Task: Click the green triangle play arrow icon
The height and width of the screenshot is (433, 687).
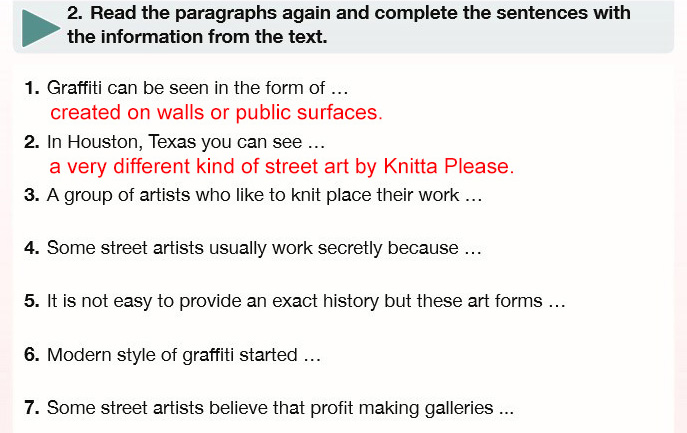Action: [39, 28]
